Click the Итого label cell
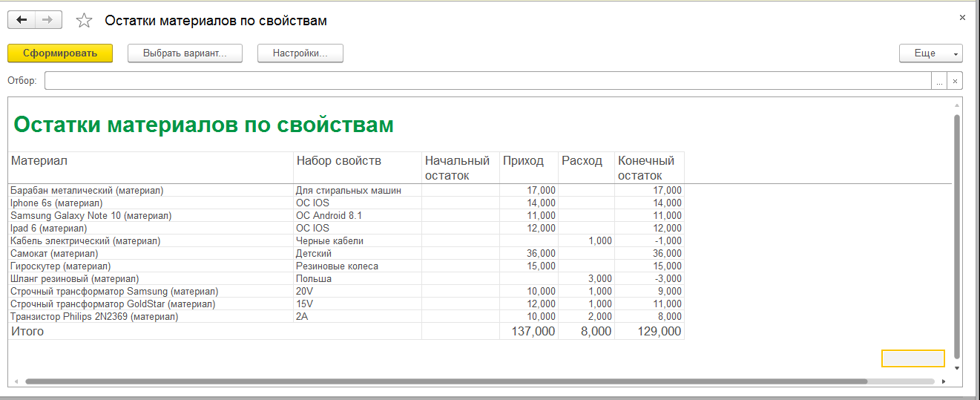This screenshot has height=400, width=980. coord(215,332)
